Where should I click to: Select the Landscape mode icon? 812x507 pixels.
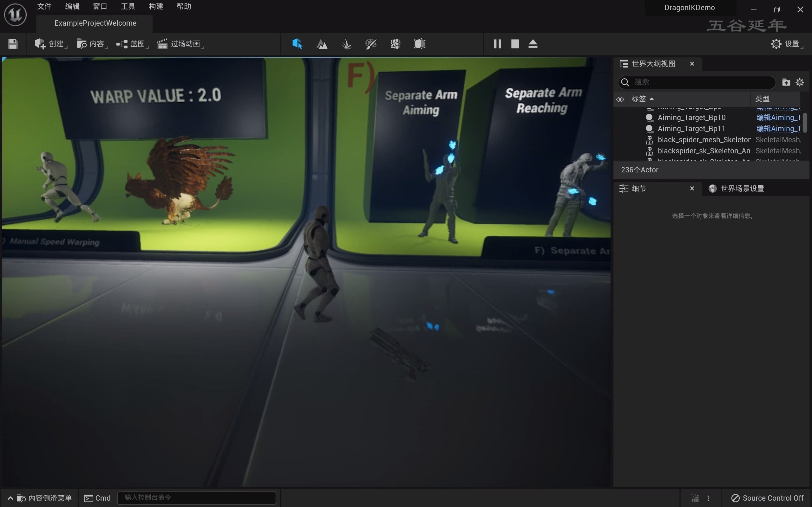pos(322,44)
